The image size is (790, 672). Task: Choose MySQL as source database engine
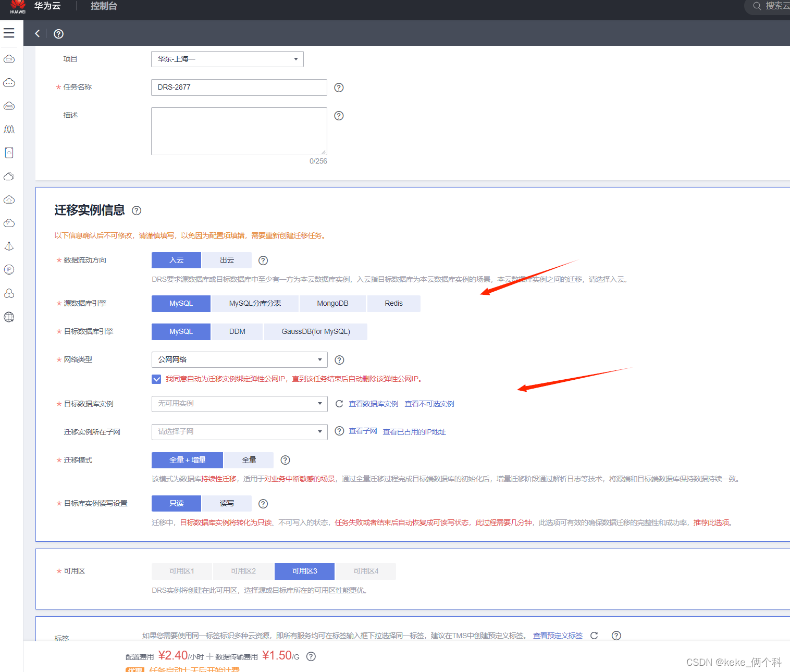(181, 304)
